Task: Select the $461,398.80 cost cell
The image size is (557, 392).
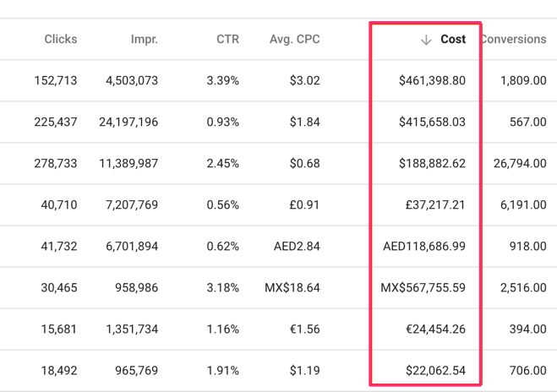Action: [x=432, y=81]
